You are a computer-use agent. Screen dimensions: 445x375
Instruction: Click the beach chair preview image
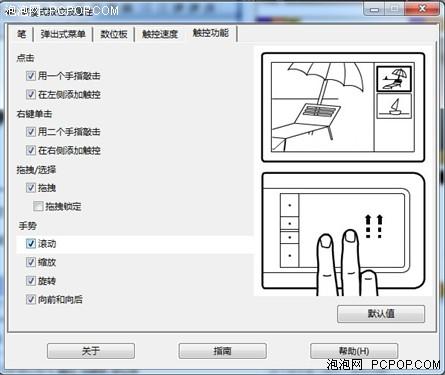[323, 107]
